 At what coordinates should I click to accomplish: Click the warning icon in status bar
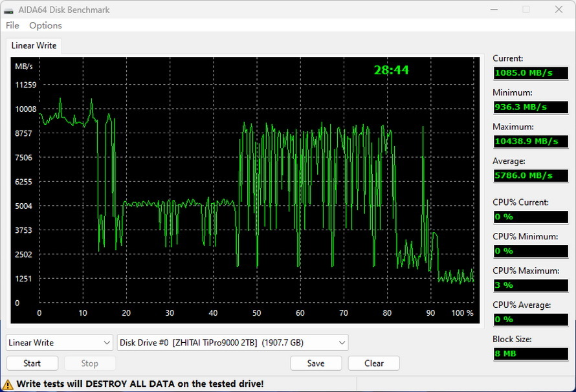(9, 384)
